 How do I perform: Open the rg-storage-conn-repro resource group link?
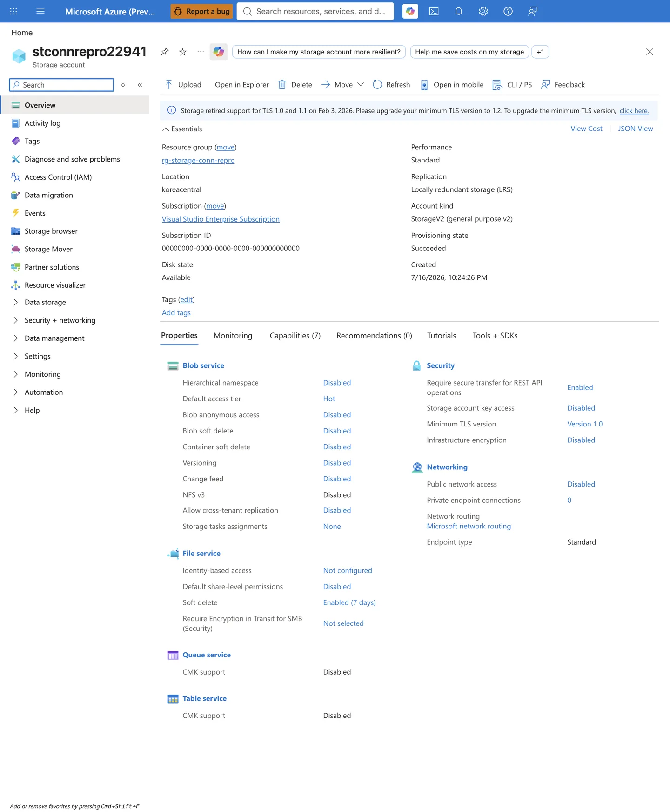(198, 160)
